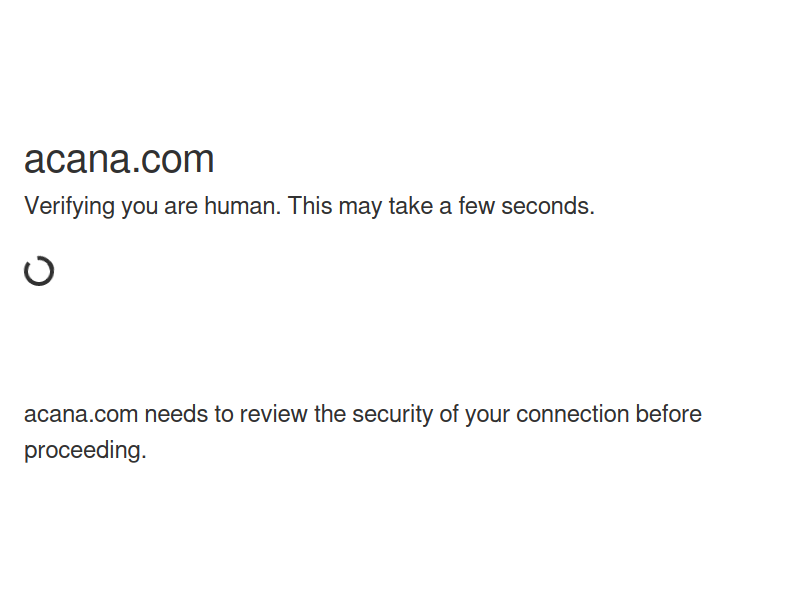
Task: Click the word 'security' in the bottom paragraph
Action: (392, 414)
